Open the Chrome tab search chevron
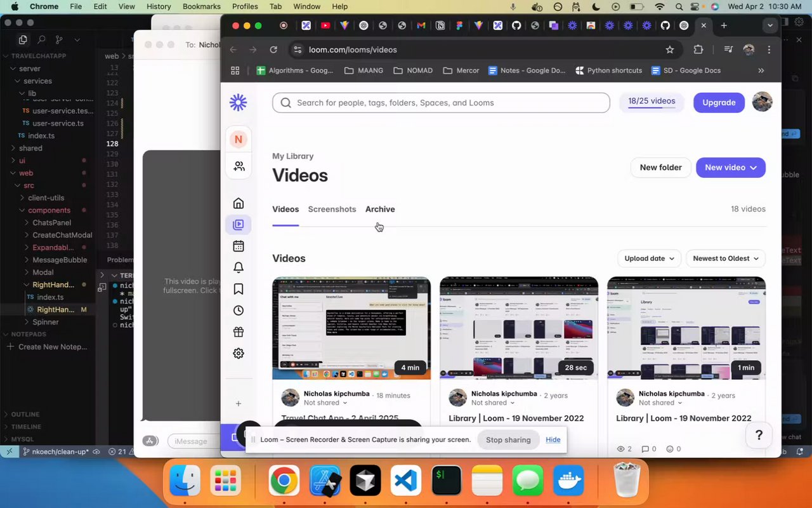The height and width of the screenshot is (508, 812). (x=770, y=25)
